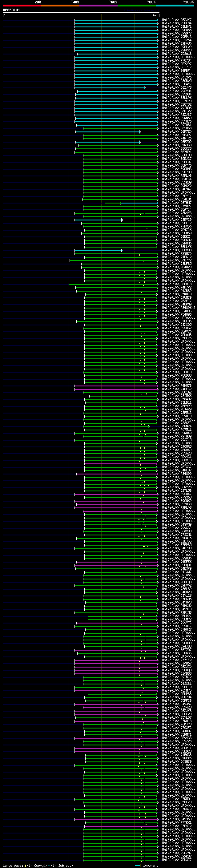Open hit UniRef100_Q9FPJ3
197x868 pixels.
tap(176, 37)
